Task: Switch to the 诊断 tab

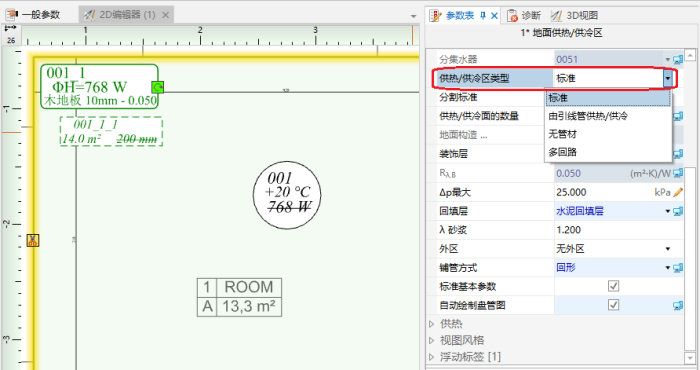Action: 524,16
